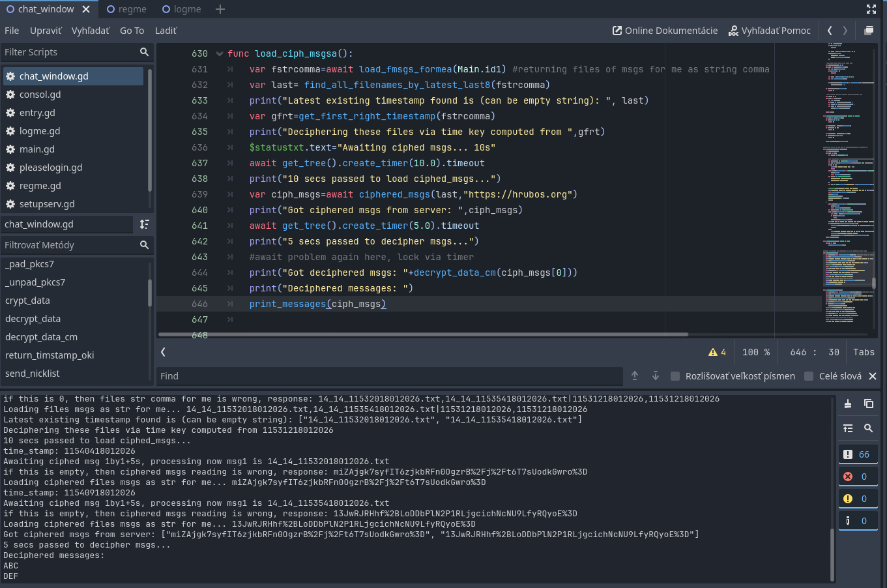The image size is (887, 588).
Task: Open the Ladiť menu
Action: point(166,31)
